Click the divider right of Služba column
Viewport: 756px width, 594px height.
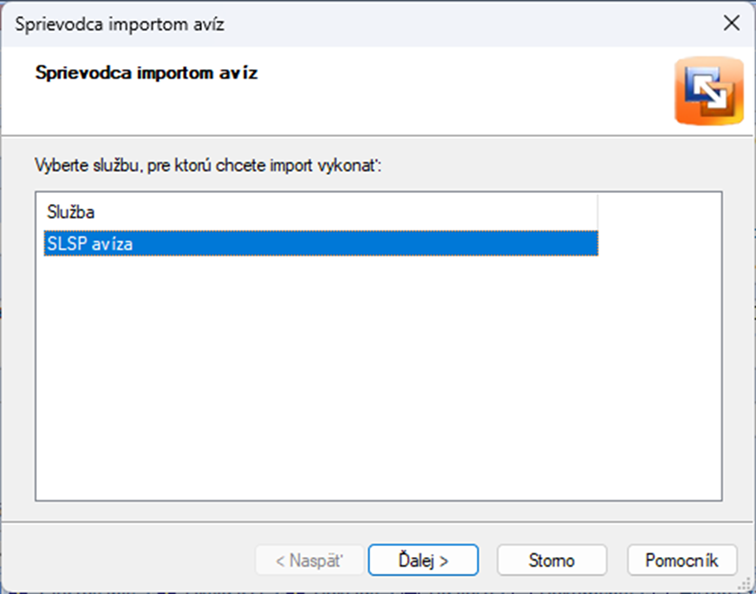598,212
